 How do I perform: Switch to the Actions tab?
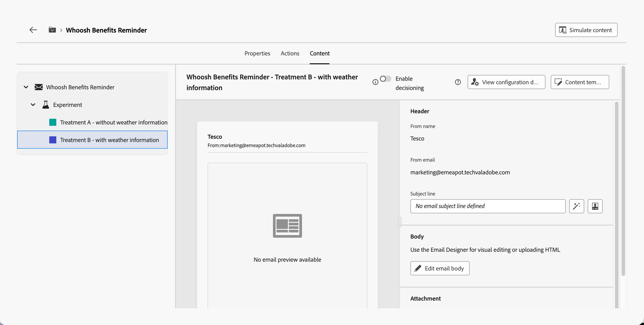(290, 53)
